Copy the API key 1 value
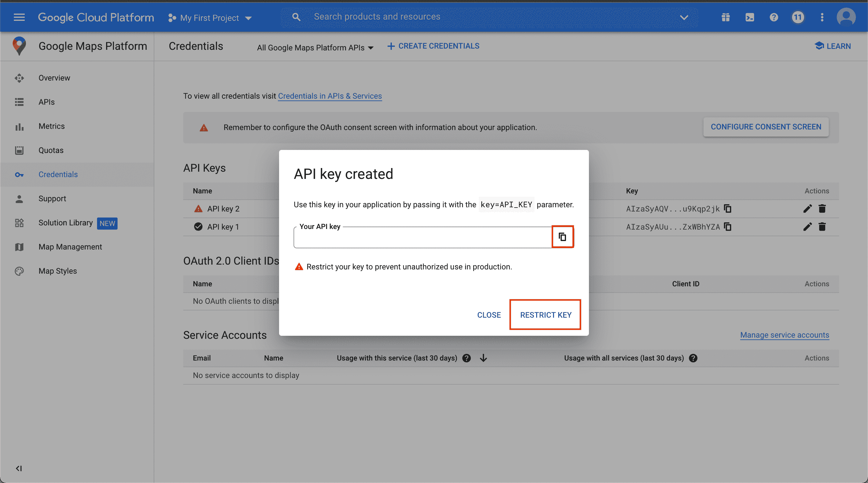The image size is (868, 483). pos(728,227)
